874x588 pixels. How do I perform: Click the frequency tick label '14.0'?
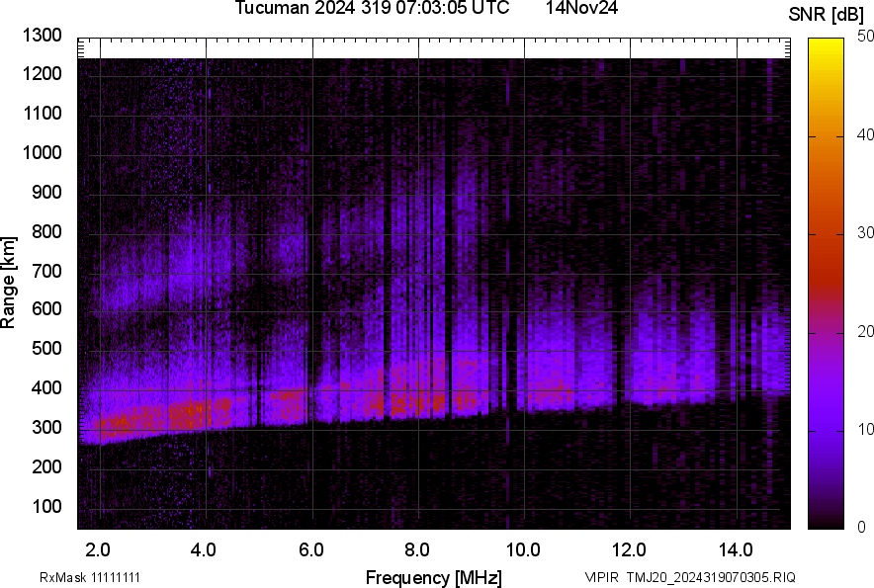pos(736,550)
